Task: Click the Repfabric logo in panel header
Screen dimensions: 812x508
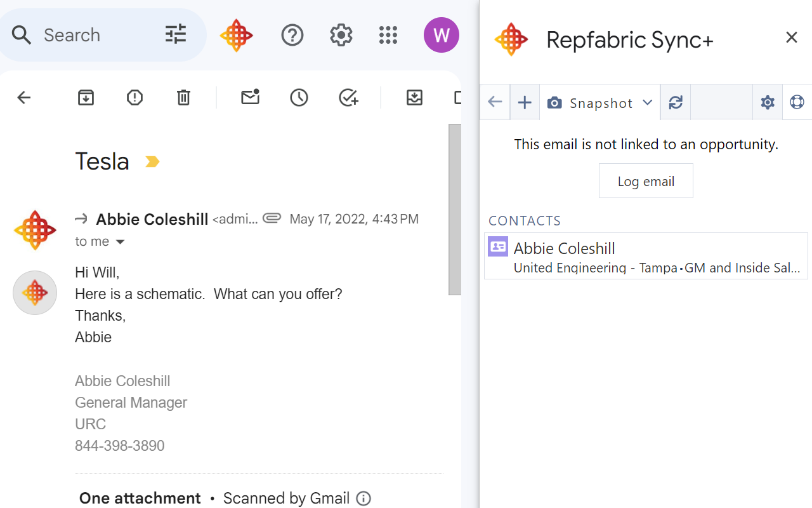Action: (x=511, y=39)
